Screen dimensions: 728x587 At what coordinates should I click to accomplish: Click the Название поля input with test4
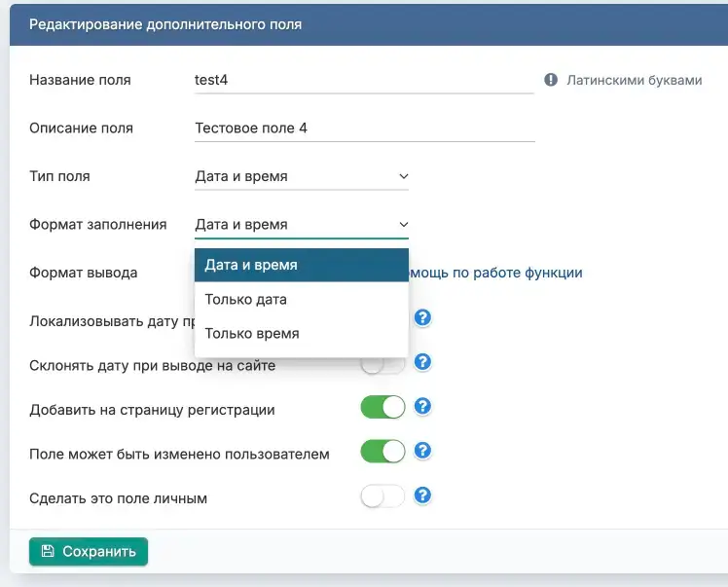364,80
